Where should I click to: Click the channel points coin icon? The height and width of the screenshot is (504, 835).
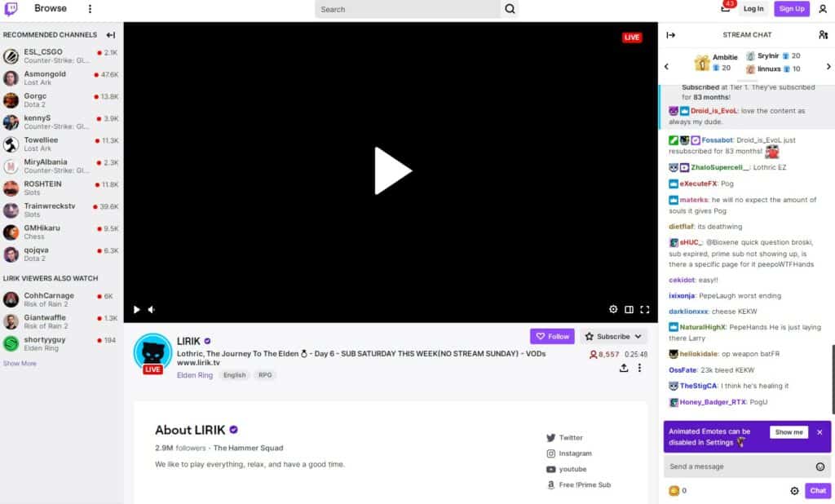(x=674, y=491)
